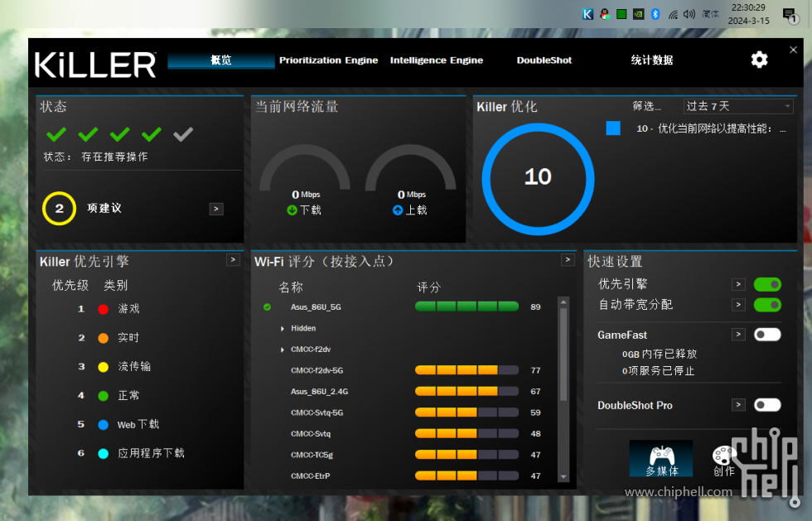This screenshot has width=812, height=521.
Task: Open 项建议 details arrow
Action: pyautogui.click(x=216, y=210)
